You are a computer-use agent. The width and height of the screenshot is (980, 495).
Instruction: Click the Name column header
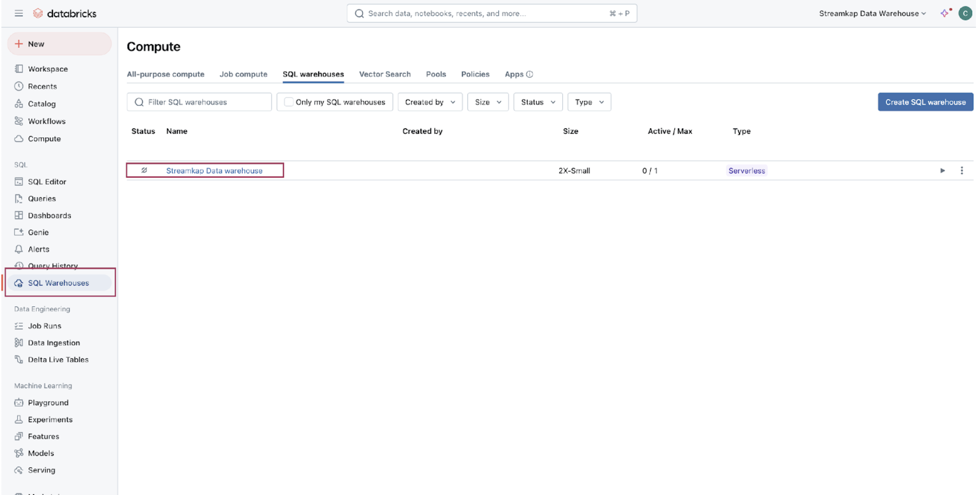[x=177, y=131]
